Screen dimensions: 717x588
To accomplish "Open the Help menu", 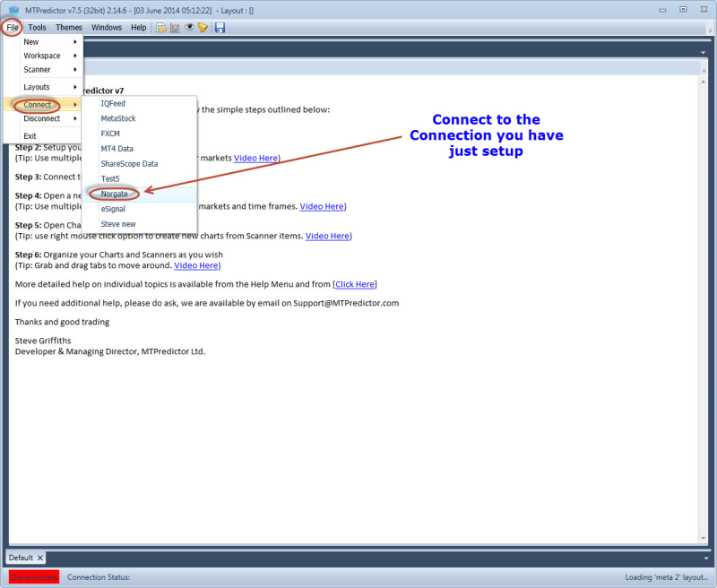I will click(139, 28).
